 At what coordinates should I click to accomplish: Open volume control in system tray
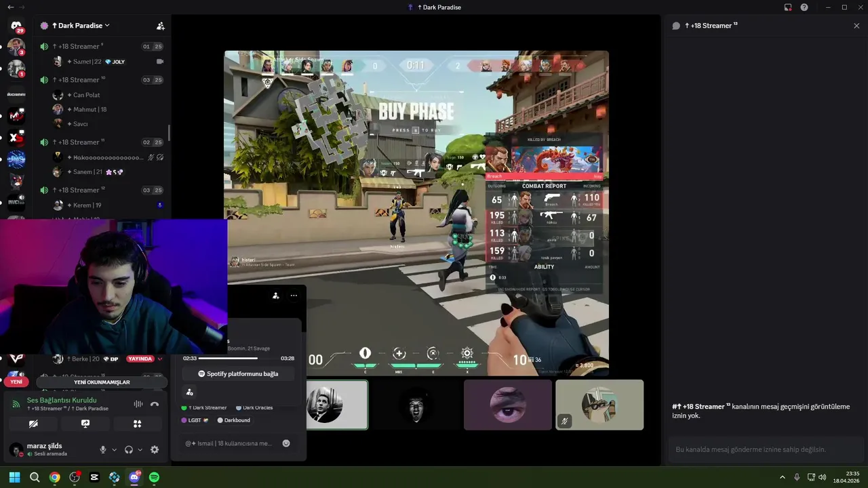point(822,477)
